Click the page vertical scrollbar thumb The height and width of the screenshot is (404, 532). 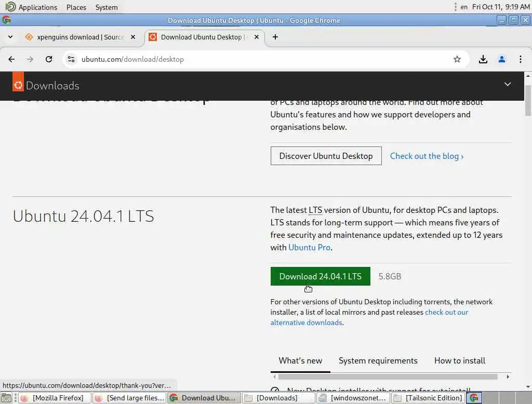pyautogui.click(x=528, y=100)
